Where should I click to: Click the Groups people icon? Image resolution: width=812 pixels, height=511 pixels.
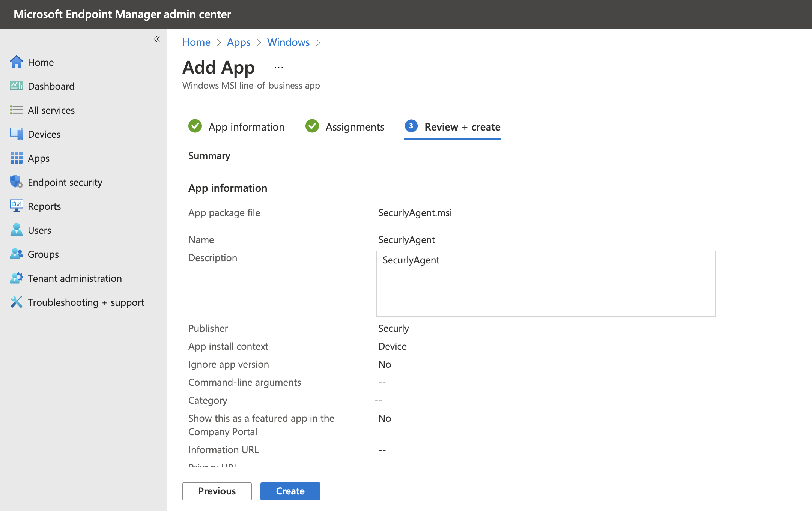[17, 254]
